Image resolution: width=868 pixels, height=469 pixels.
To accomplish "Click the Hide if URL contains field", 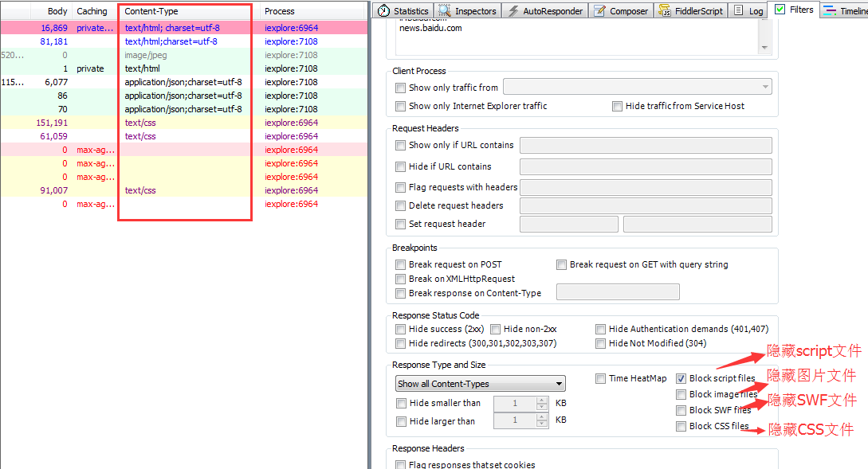I will click(646, 167).
